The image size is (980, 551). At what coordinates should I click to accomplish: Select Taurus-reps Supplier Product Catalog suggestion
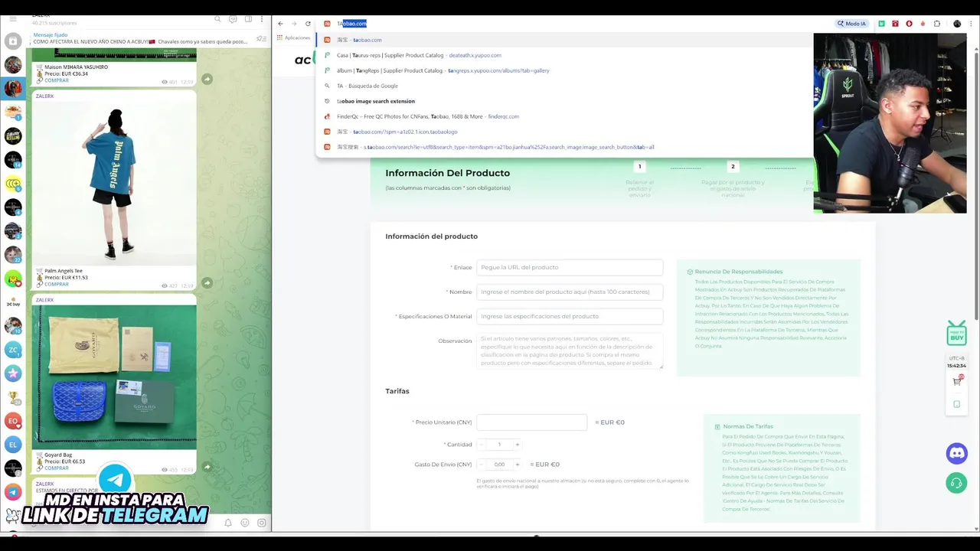564,55
